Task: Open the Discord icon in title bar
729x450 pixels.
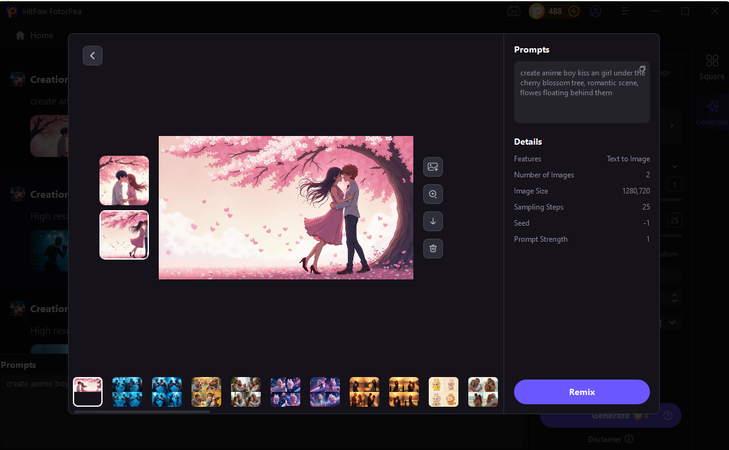Action: (x=514, y=12)
